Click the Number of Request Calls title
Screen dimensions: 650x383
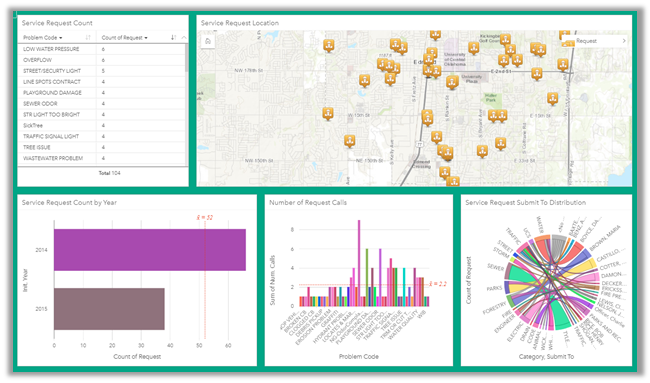(x=308, y=203)
